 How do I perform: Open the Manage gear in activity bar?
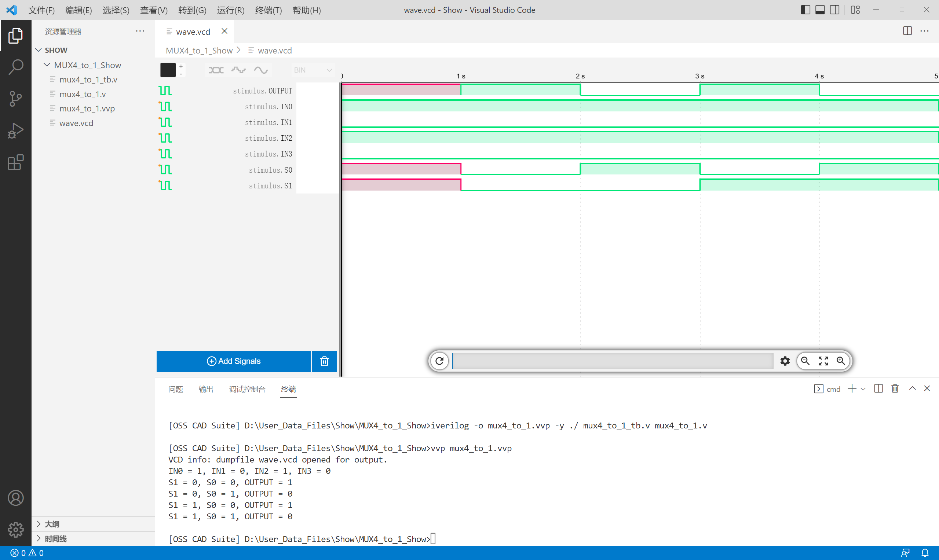click(x=15, y=530)
